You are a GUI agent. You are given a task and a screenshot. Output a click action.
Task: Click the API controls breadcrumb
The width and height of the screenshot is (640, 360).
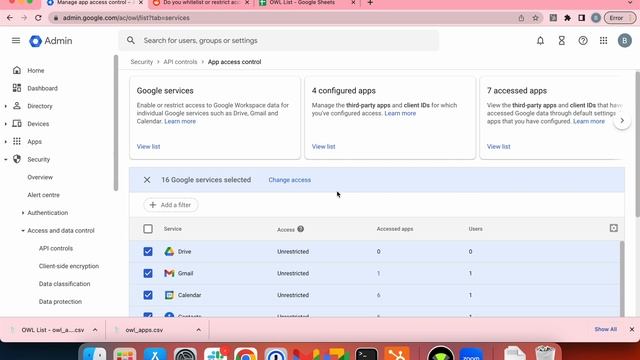(x=180, y=62)
